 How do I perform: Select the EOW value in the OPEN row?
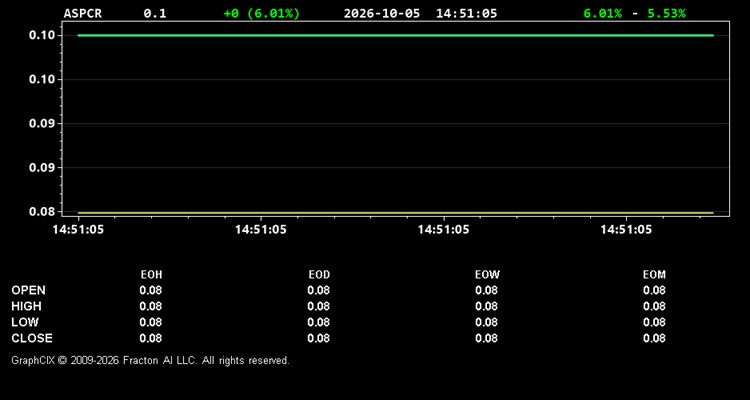coord(486,290)
